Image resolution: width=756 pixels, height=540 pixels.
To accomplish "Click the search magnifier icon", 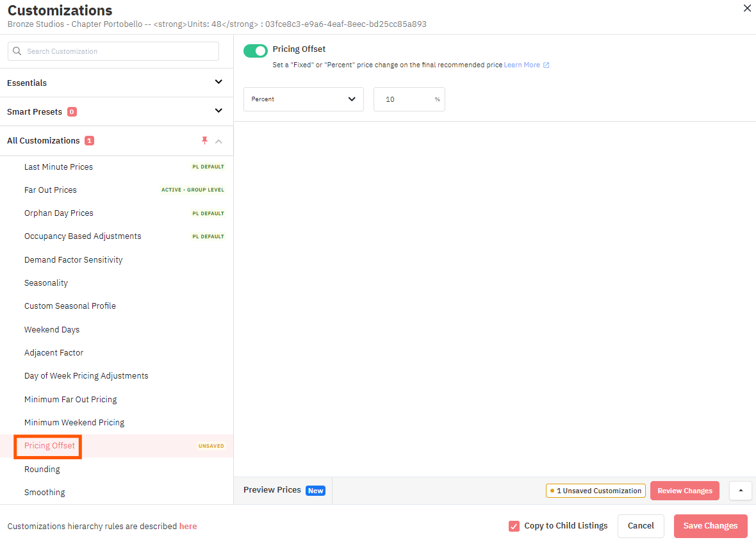I will pos(17,51).
